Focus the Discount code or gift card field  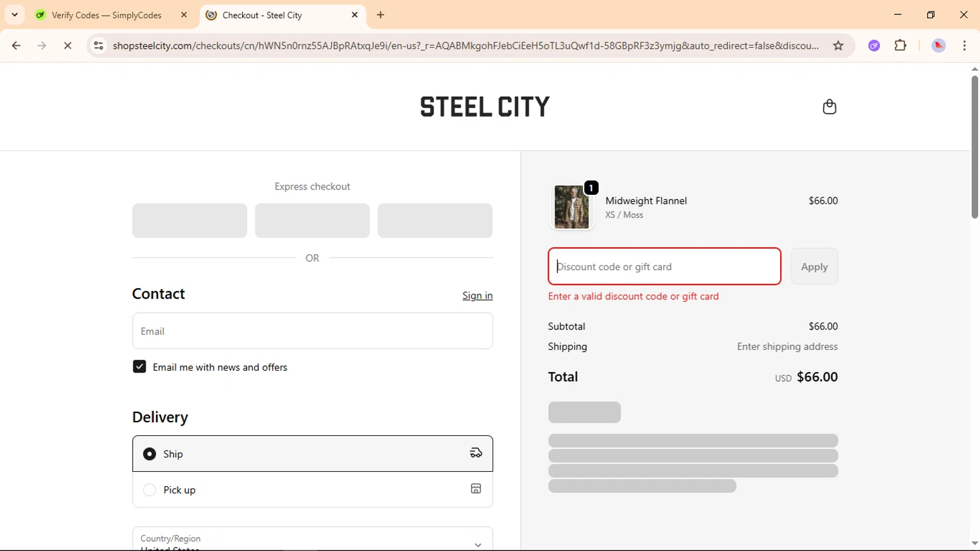(664, 267)
